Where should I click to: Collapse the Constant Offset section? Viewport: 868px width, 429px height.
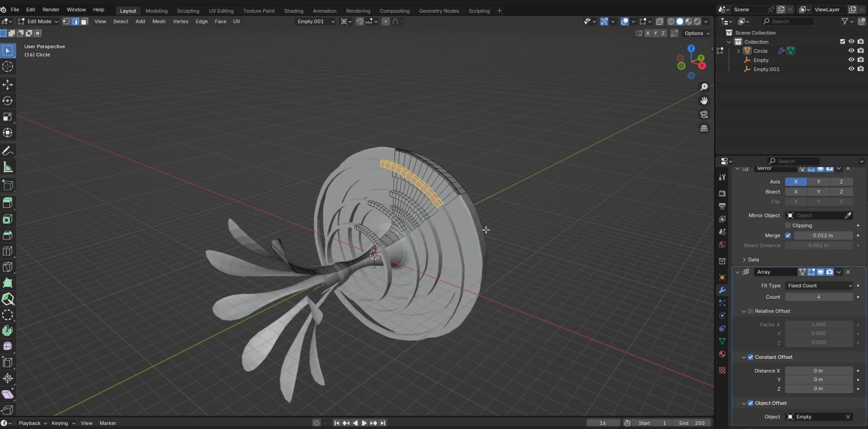[x=744, y=357]
